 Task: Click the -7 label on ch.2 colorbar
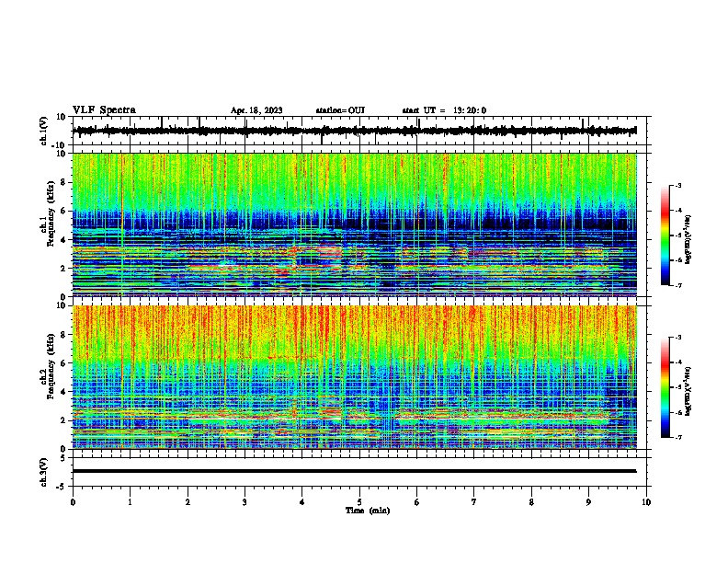tap(678, 437)
